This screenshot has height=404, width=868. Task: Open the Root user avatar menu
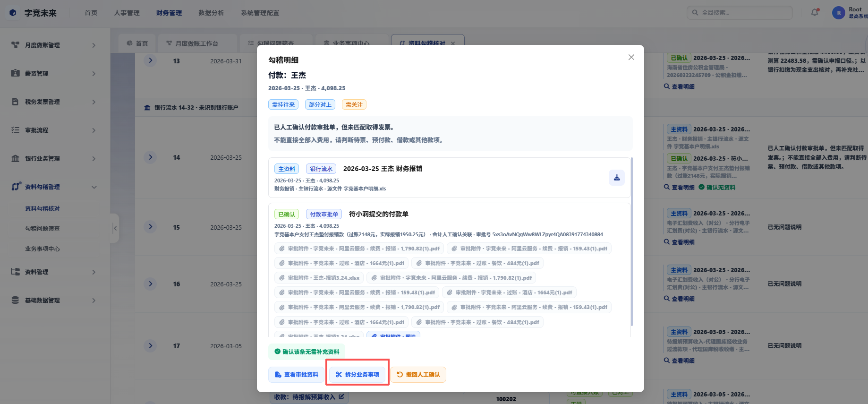[838, 13]
